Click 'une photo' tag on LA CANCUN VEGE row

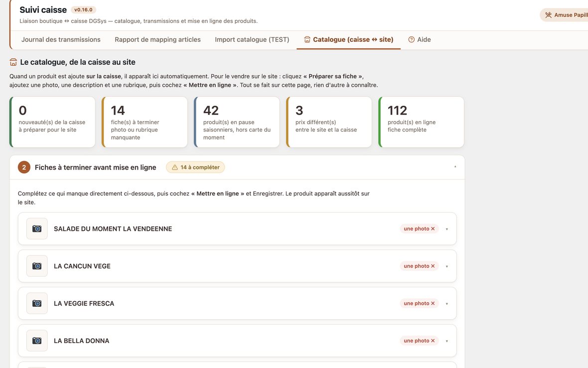pyautogui.click(x=419, y=266)
